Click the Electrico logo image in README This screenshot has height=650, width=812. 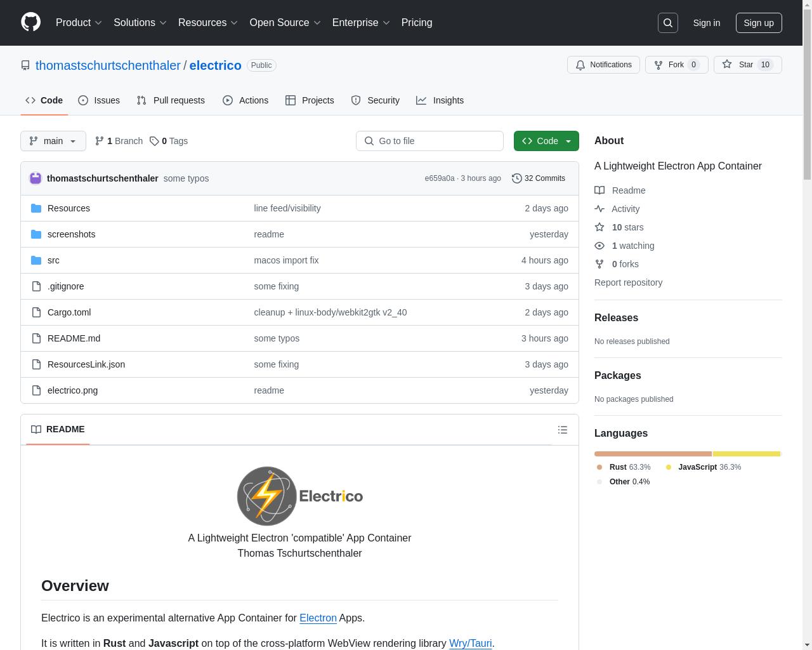299,496
